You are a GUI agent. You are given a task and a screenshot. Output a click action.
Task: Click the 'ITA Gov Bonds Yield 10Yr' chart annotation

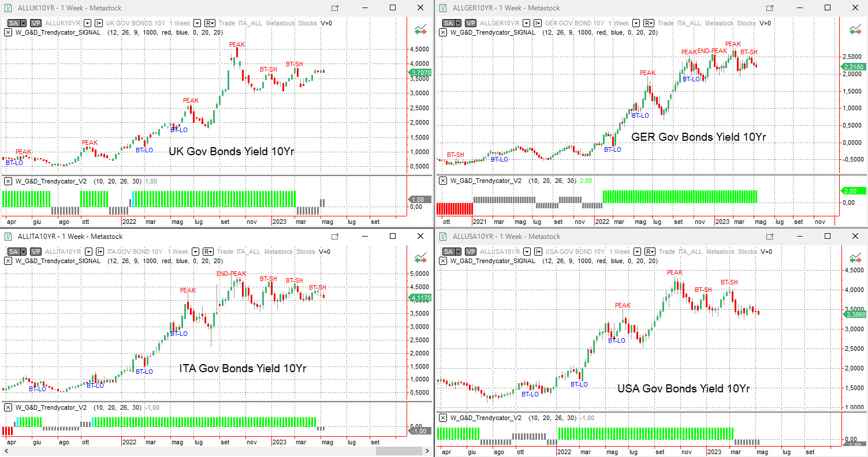[x=243, y=368]
